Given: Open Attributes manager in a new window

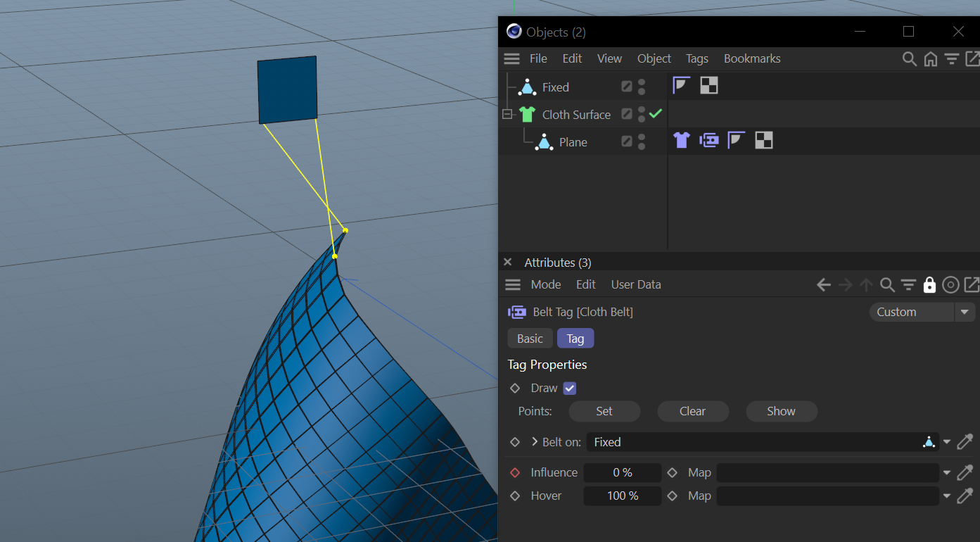Looking at the screenshot, I should (x=972, y=284).
